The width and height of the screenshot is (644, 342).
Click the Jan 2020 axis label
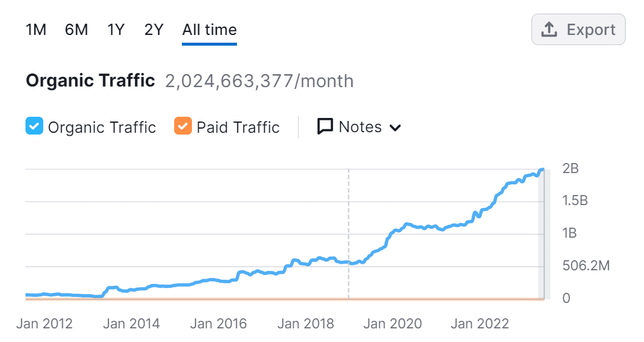pyautogui.click(x=392, y=324)
